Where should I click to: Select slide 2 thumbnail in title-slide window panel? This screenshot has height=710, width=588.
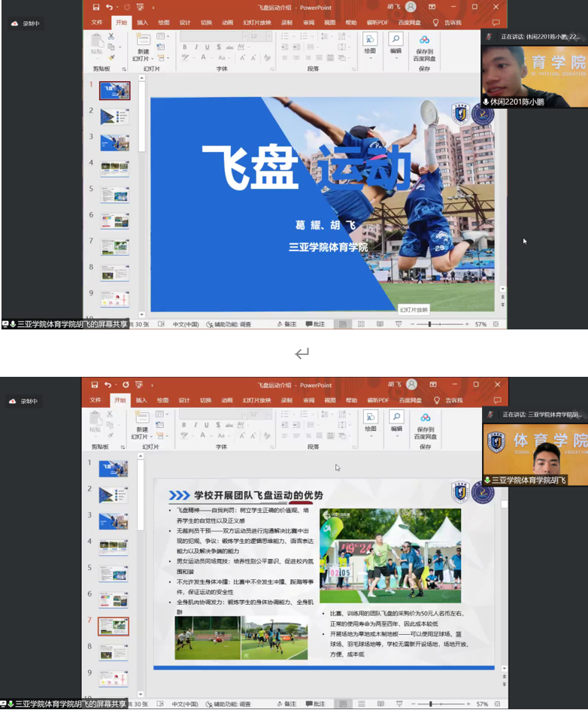click(x=114, y=117)
